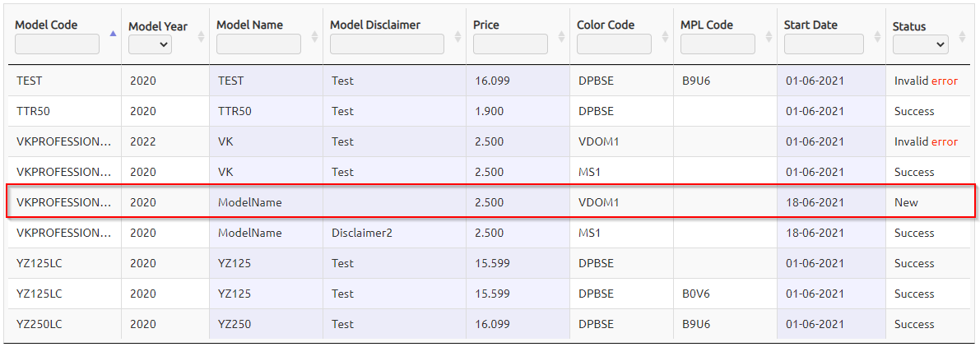This screenshot has width=980, height=347.
Task: Open the Model Year filter dropdown
Action: pos(150,44)
